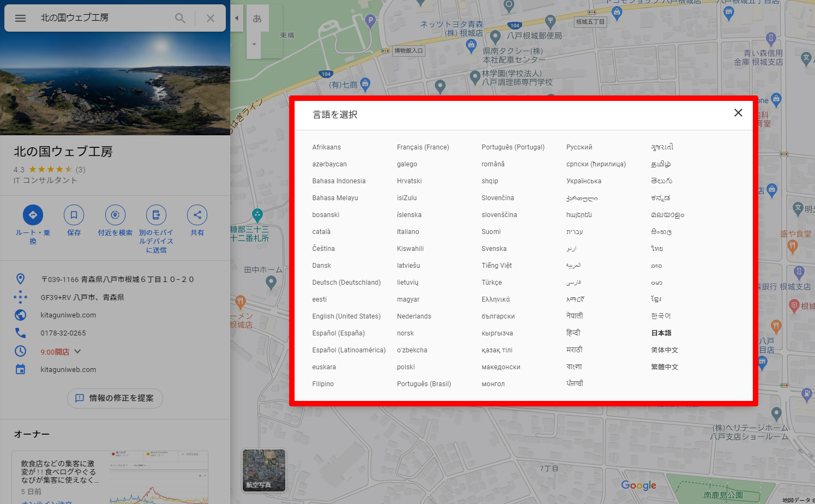Viewport: 815px width, 504px height.
Task: Click the (有)七商 shopping map pin
Action: [x=365, y=83]
